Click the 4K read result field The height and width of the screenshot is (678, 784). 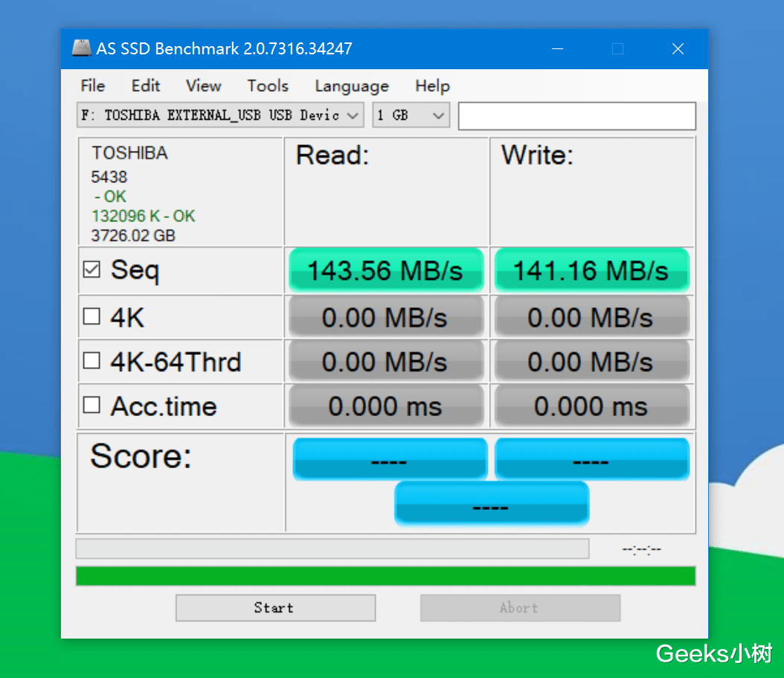(x=387, y=317)
